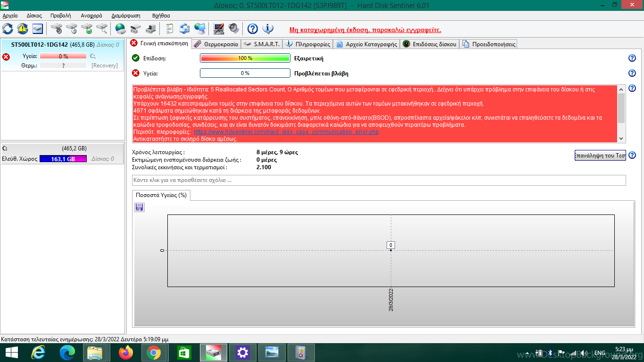Click the comment field to add note

(379, 181)
